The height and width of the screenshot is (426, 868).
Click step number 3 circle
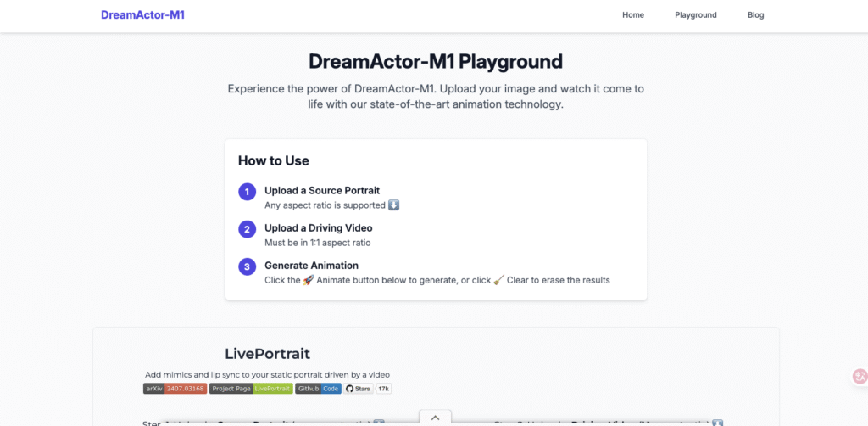(x=247, y=266)
